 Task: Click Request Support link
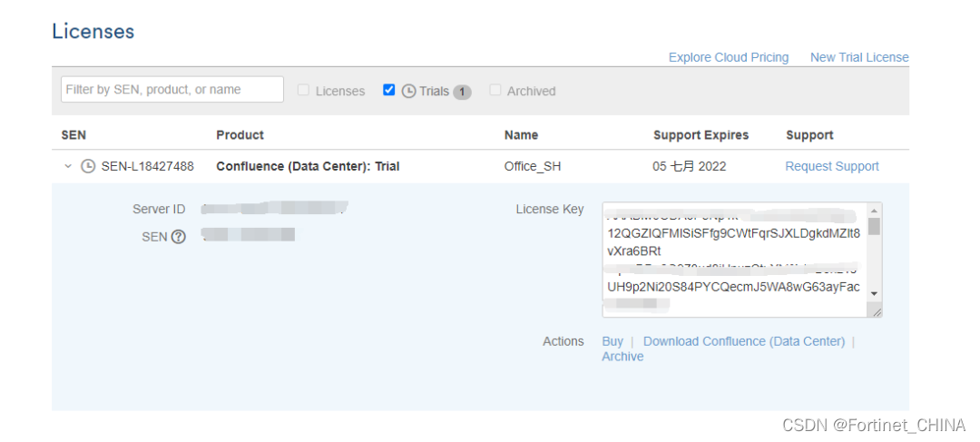tap(832, 166)
